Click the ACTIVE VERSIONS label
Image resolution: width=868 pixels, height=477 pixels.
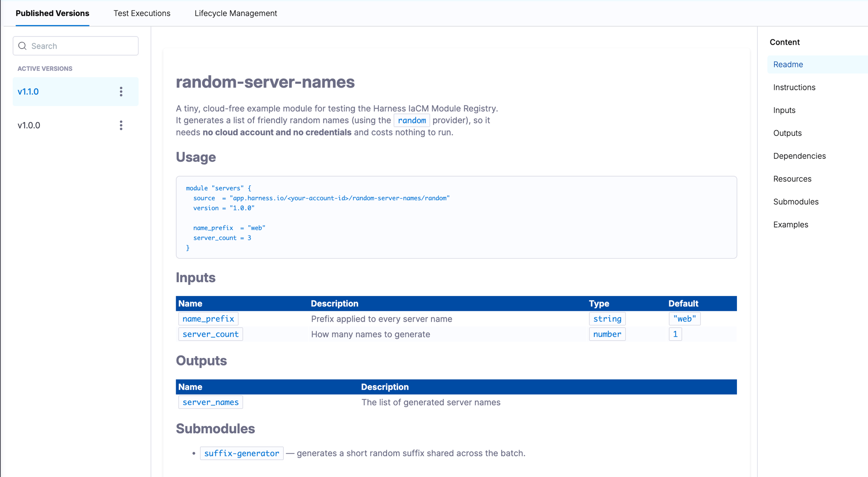[x=45, y=69]
